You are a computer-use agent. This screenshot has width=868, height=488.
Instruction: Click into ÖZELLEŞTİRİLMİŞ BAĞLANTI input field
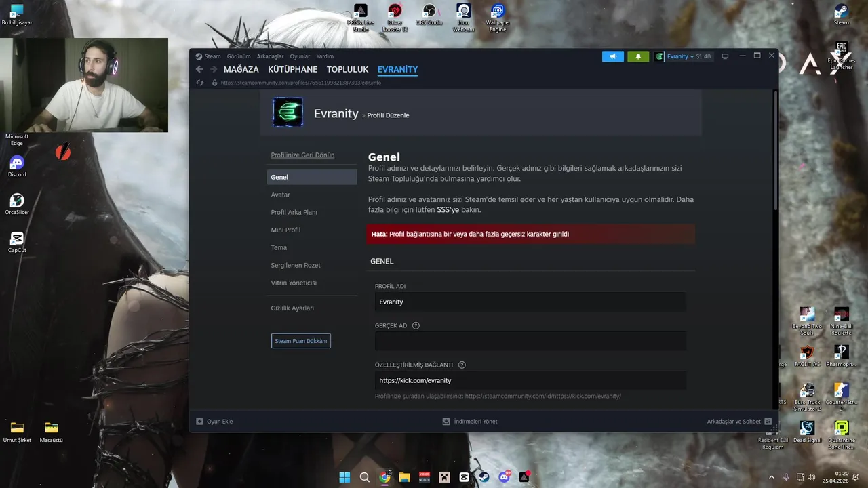530,380
